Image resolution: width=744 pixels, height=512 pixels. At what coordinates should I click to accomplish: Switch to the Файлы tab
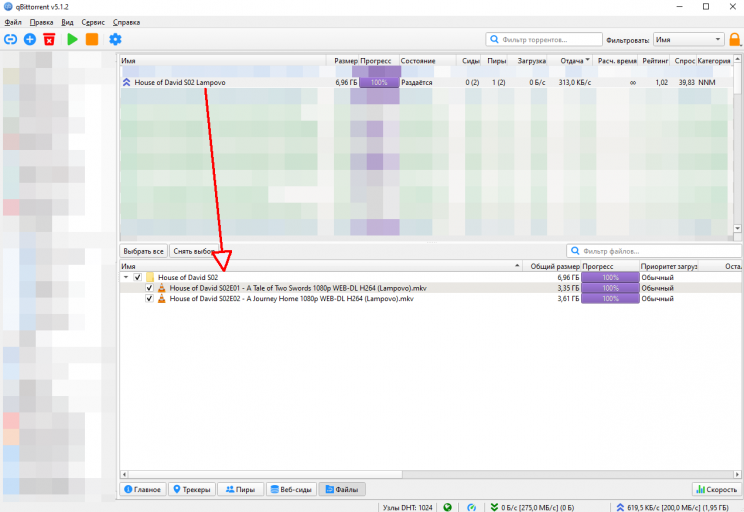(x=342, y=489)
